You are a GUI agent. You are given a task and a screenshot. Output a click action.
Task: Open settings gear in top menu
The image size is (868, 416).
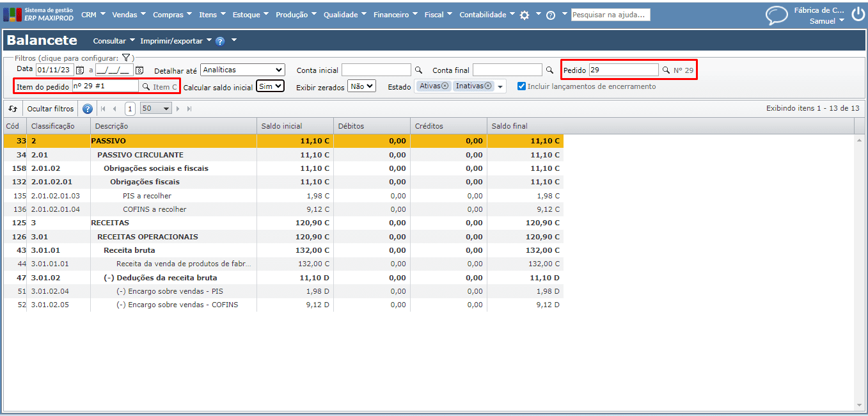(525, 15)
